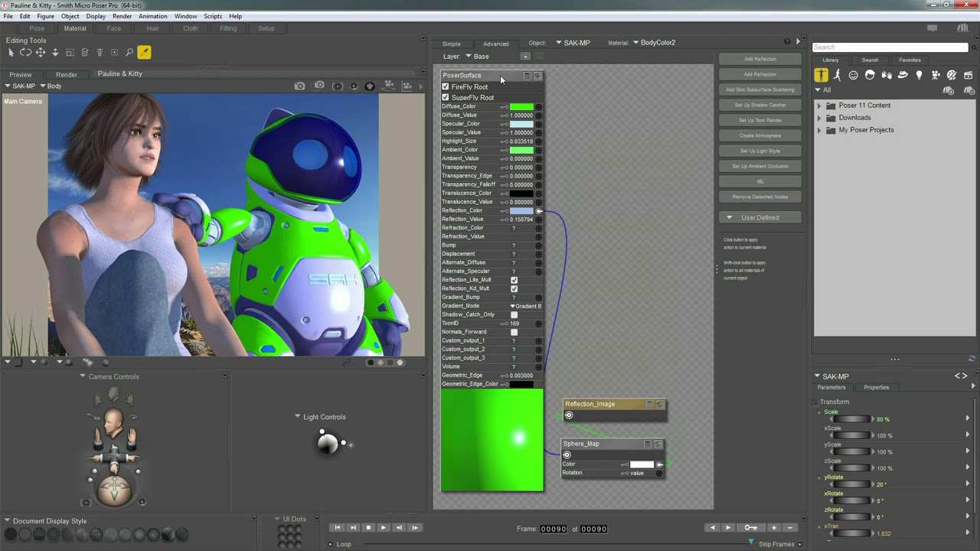This screenshot has width=980, height=551.
Task: Click the Library search input field
Action: coord(890,47)
